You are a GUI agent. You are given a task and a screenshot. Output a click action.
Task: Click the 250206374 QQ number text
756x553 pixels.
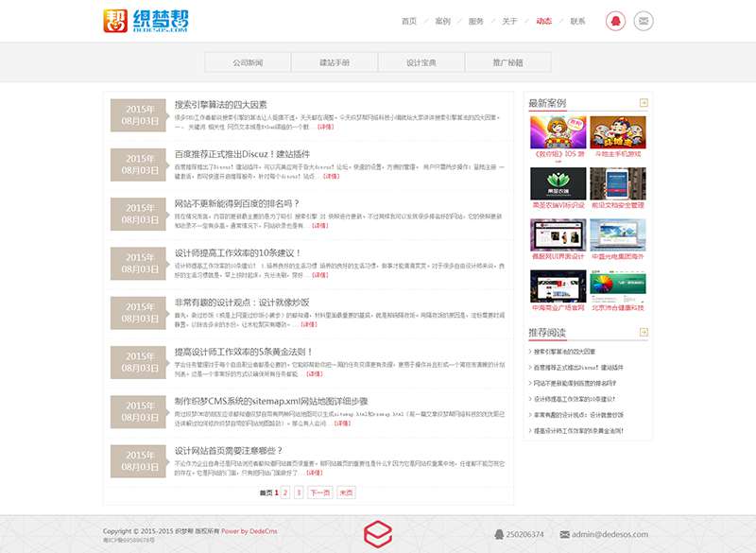(x=524, y=534)
